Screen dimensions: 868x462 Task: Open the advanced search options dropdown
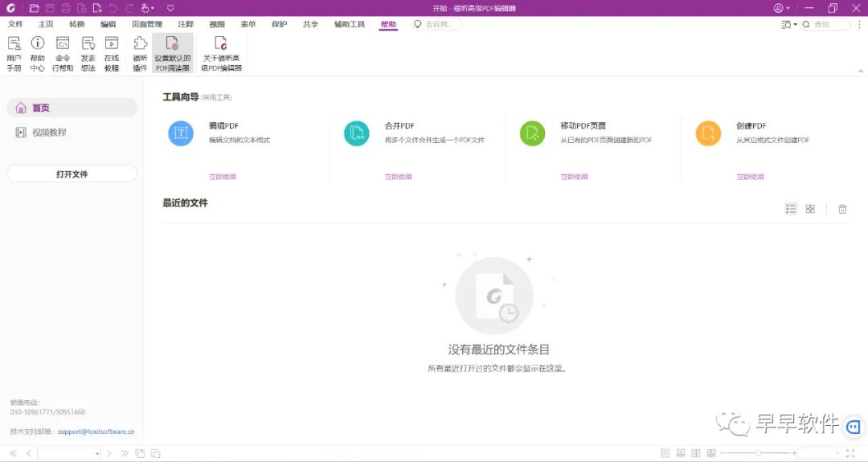coord(789,24)
